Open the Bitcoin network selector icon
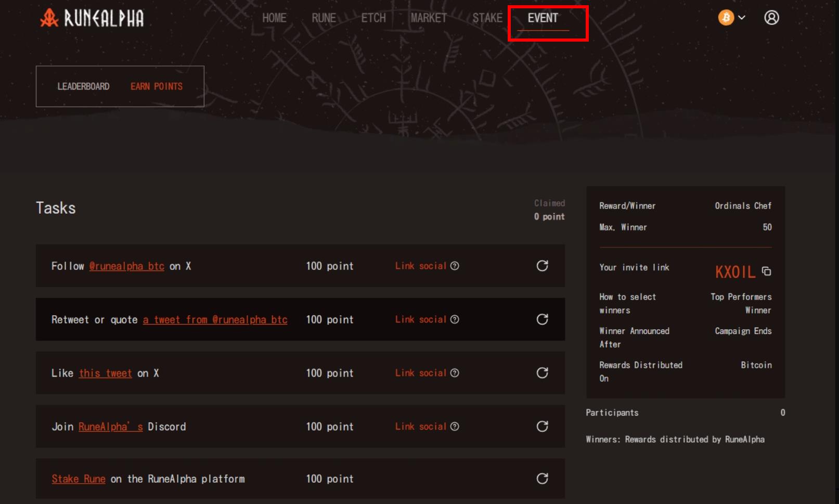Screen dimensions: 839x504 (726, 18)
